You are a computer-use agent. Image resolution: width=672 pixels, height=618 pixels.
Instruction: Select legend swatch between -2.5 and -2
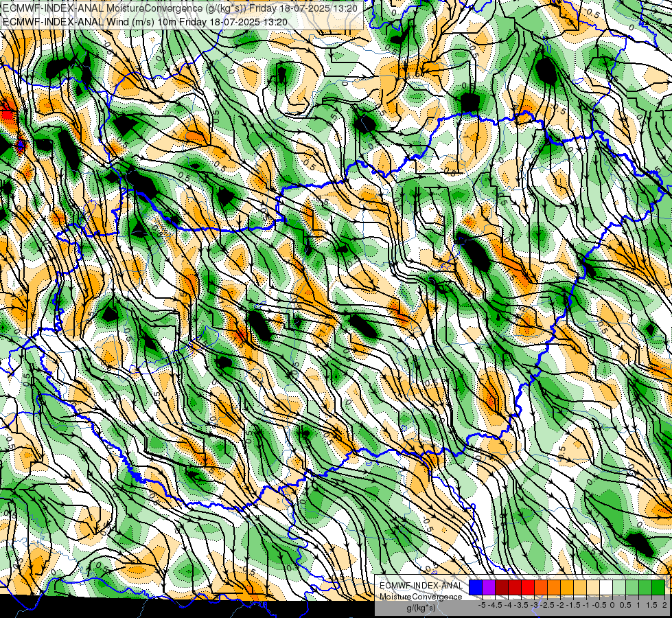coord(554,587)
